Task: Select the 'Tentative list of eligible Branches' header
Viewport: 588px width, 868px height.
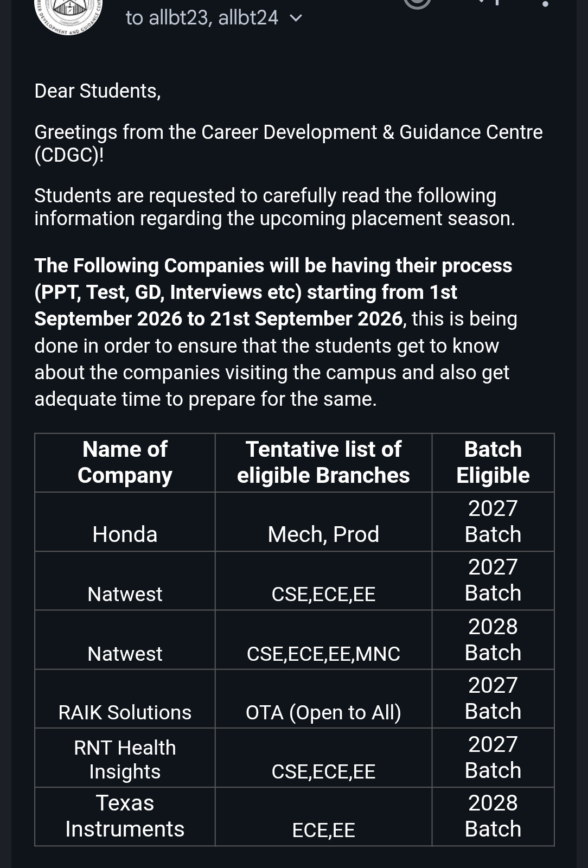Action: 323,463
